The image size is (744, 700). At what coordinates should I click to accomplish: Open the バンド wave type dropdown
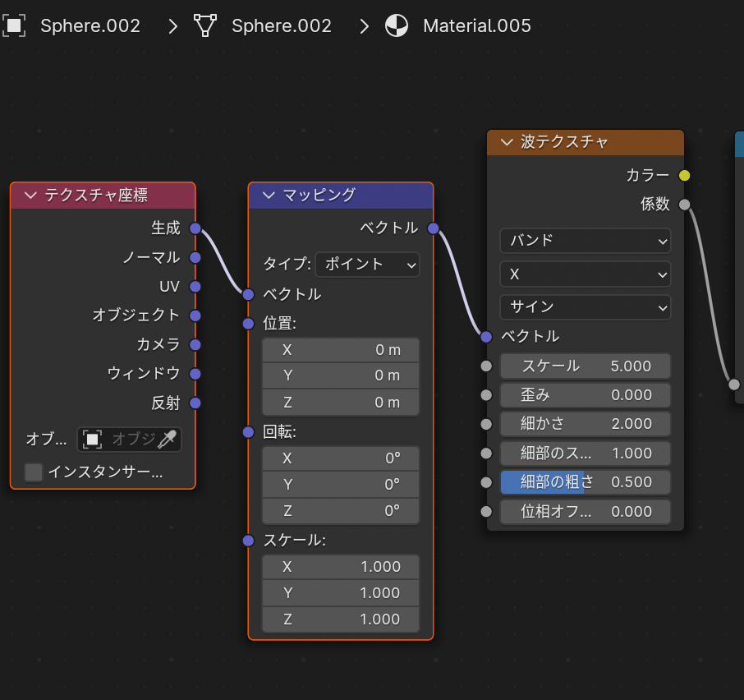585,241
